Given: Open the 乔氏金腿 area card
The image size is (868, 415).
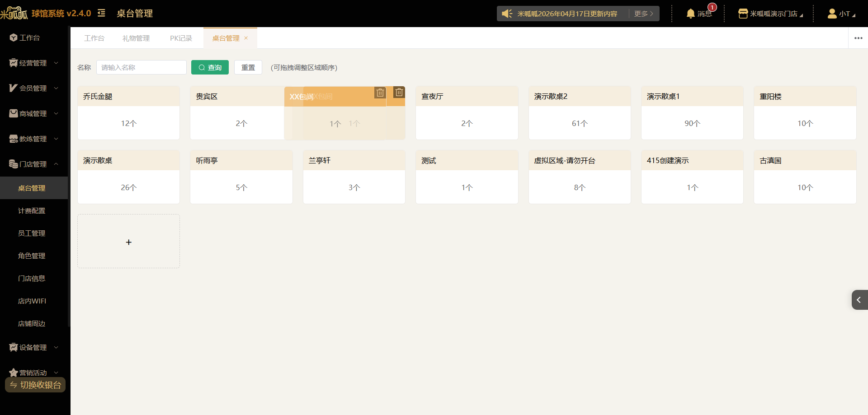Looking at the screenshot, I should [x=128, y=113].
